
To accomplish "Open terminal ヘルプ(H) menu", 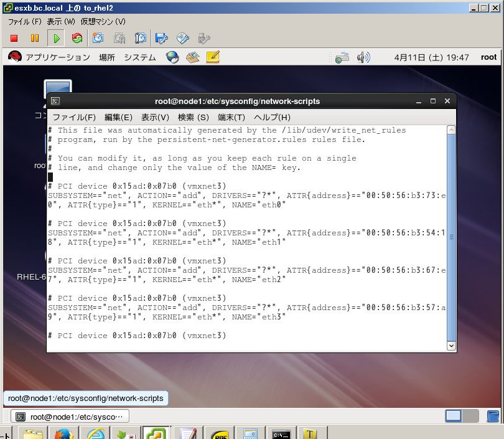I will click(272, 118).
